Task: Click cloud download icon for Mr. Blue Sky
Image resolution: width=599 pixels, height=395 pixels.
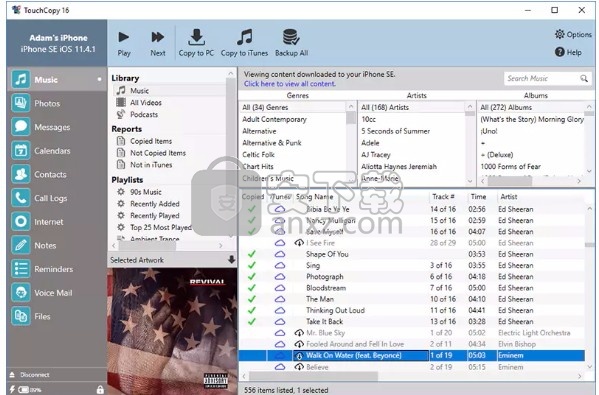Action: [299, 333]
